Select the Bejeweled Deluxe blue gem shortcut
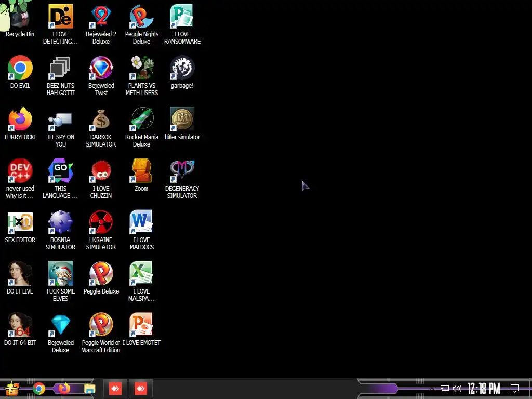 (60, 325)
